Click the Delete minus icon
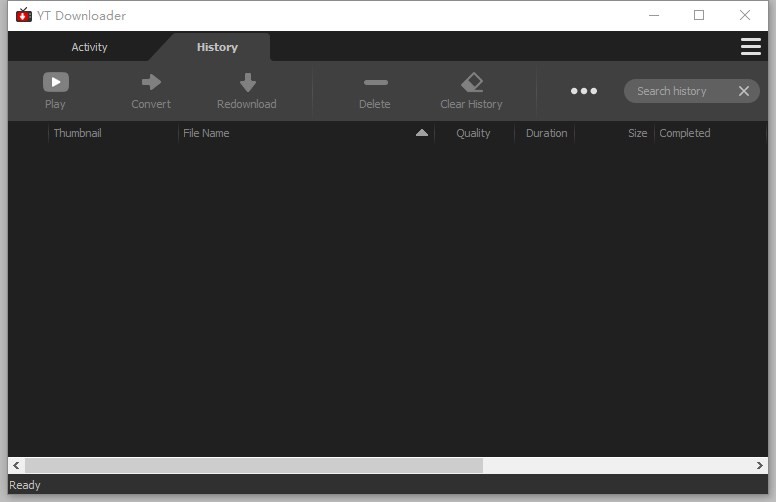The height and width of the screenshot is (502, 776). tap(375, 82)
